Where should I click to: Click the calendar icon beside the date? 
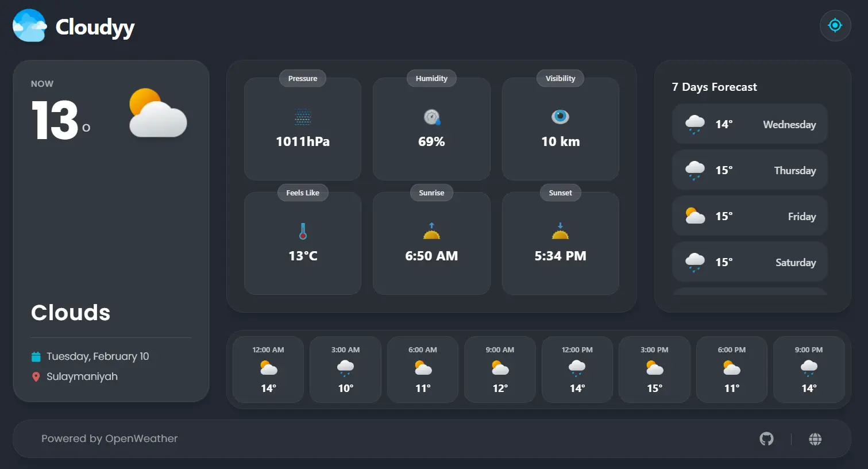point(36,357)
